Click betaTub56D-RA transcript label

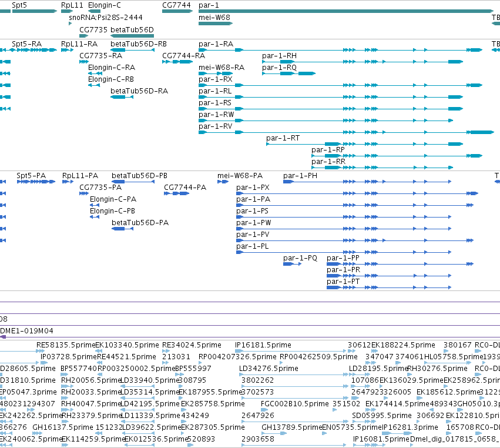pos(139,91)
